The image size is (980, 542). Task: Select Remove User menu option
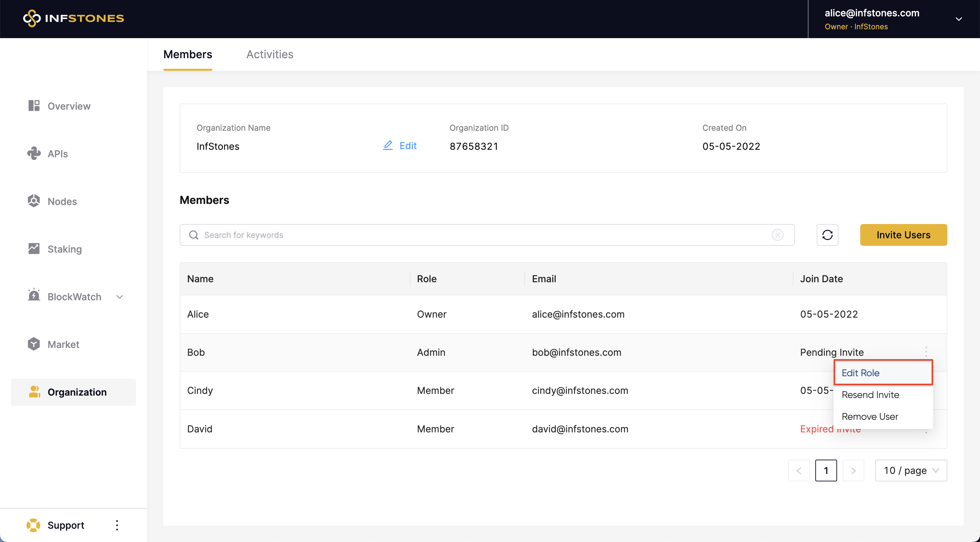[x=869, y=416]
